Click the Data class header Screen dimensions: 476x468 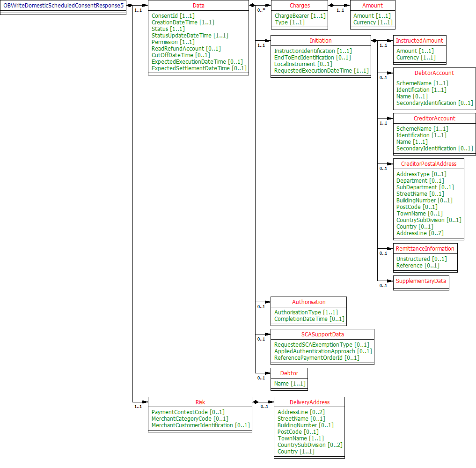198,6
